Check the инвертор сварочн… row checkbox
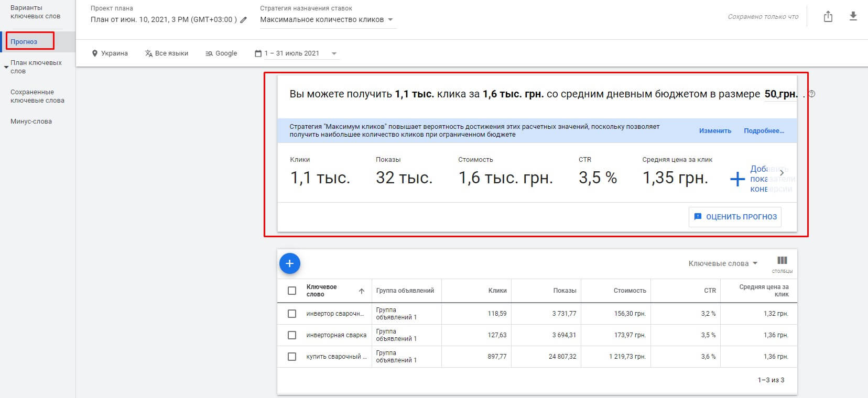Viewport: 868px width, 398px height. point(292,314)
